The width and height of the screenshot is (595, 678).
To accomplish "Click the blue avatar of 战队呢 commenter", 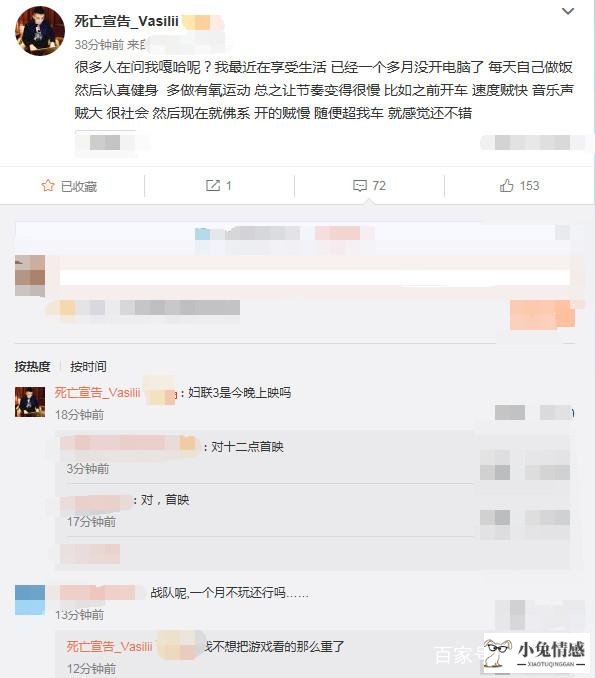I will [x=30, y=600].
